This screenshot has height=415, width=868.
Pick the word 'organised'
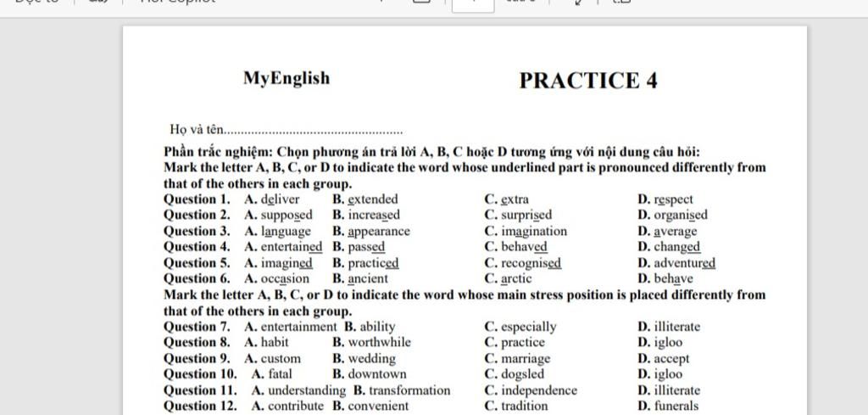point(681,215)
